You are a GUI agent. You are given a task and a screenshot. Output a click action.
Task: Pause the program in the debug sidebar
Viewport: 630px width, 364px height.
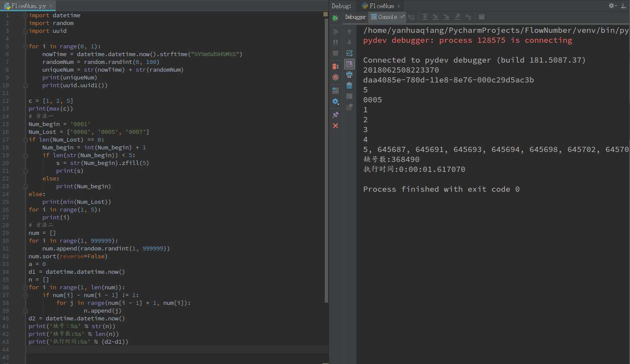click(x=336, y=42)
